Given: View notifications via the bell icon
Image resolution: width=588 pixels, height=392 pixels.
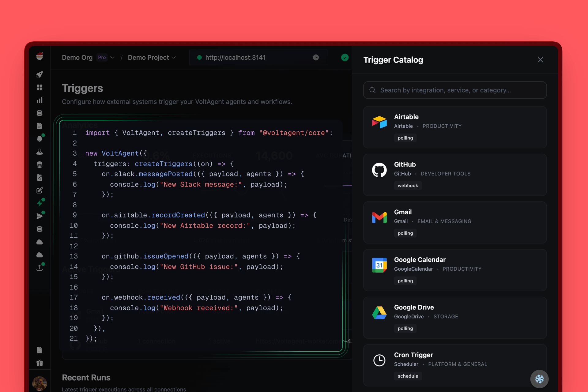Looking at the screenshot, I should pyautogui.click(x=40, y=139).
